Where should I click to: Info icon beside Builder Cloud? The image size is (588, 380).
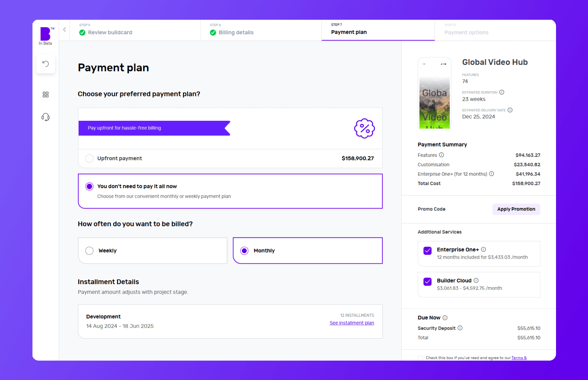tap(476, 280)
